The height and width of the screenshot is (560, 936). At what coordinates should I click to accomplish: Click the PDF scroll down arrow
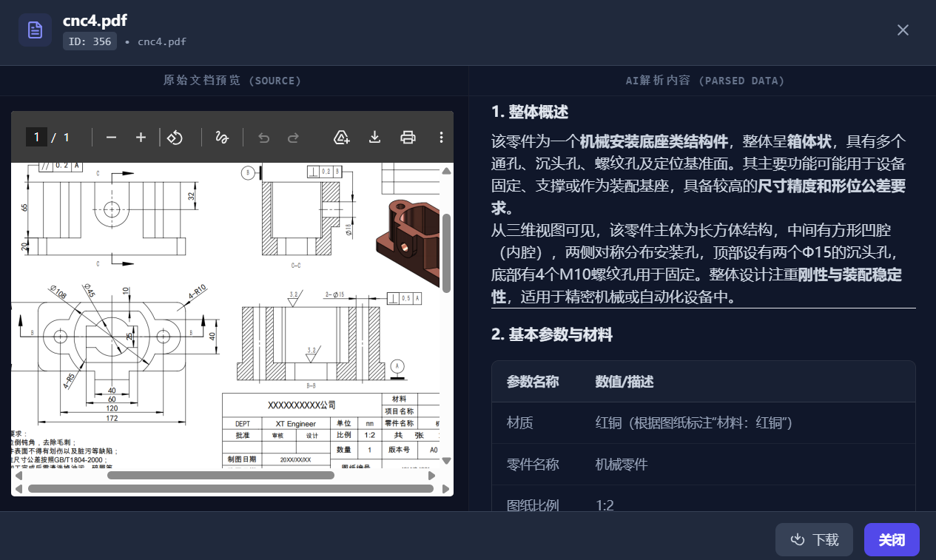point(446,460)
